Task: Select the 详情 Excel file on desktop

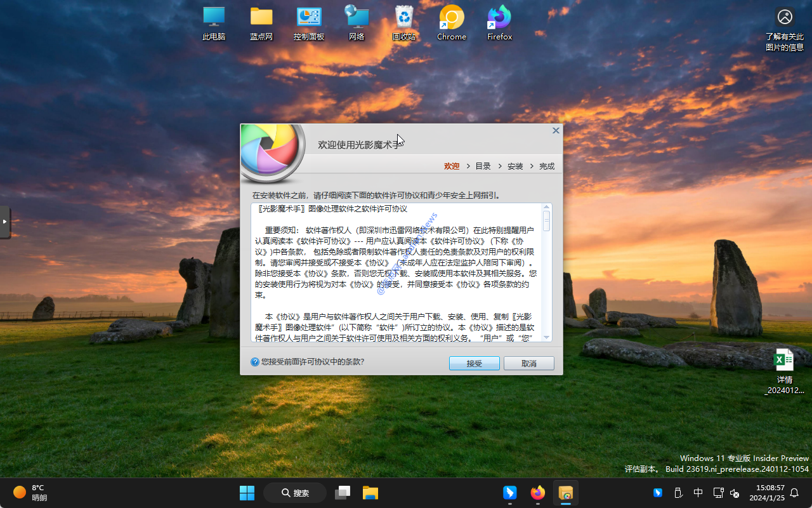Action: (784, 371)
